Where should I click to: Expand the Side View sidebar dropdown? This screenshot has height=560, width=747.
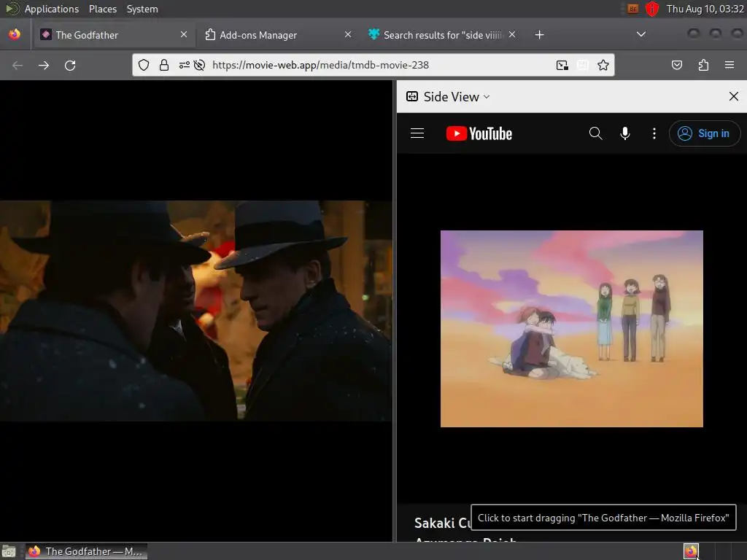point(448,97)
